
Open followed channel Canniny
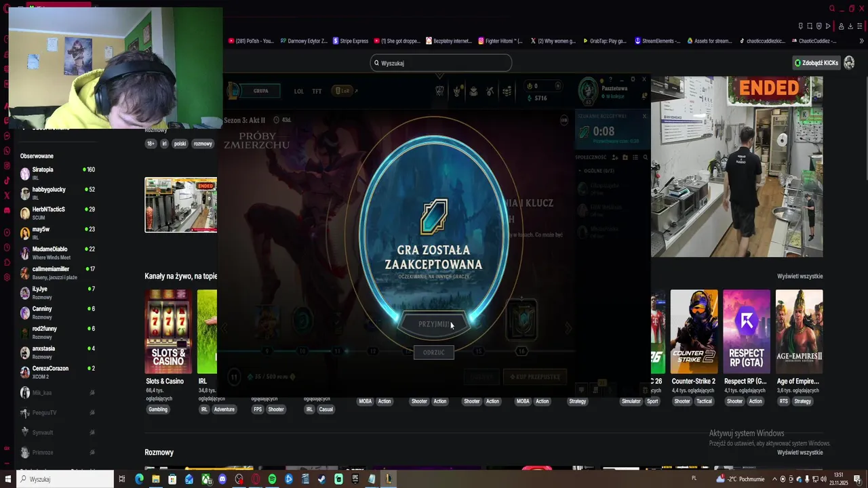coord(58,312)
